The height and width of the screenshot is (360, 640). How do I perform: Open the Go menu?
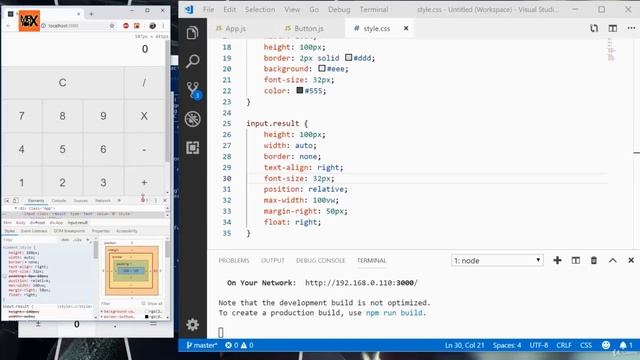click(x=314, y=9)
